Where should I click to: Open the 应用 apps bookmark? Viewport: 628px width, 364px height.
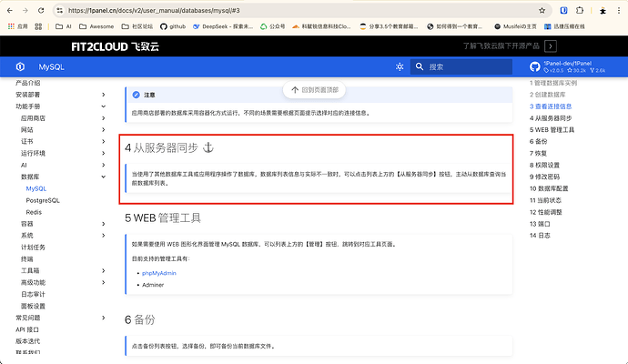click(17, 26)
